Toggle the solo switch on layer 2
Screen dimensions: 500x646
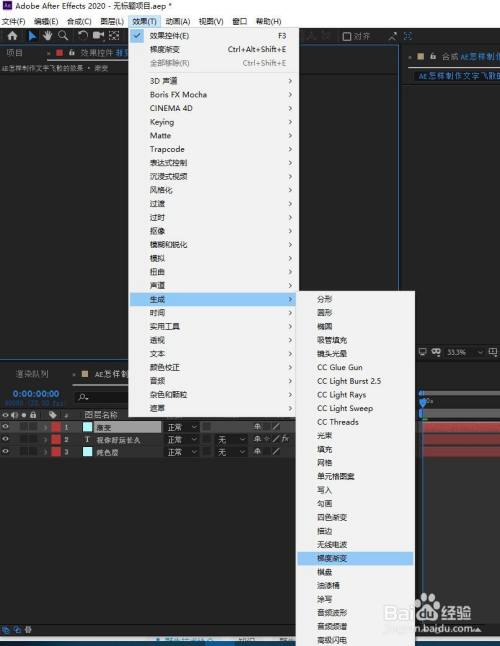(24, 439)
